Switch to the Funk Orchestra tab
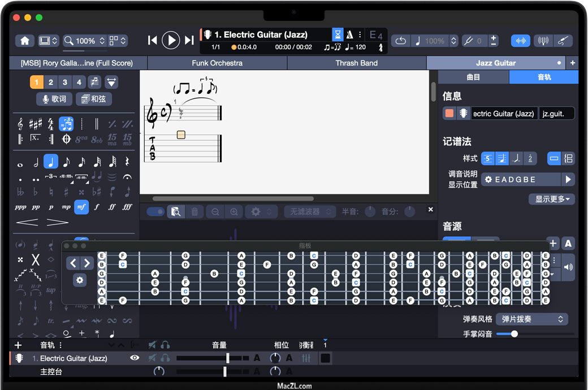 pos(217,63)
